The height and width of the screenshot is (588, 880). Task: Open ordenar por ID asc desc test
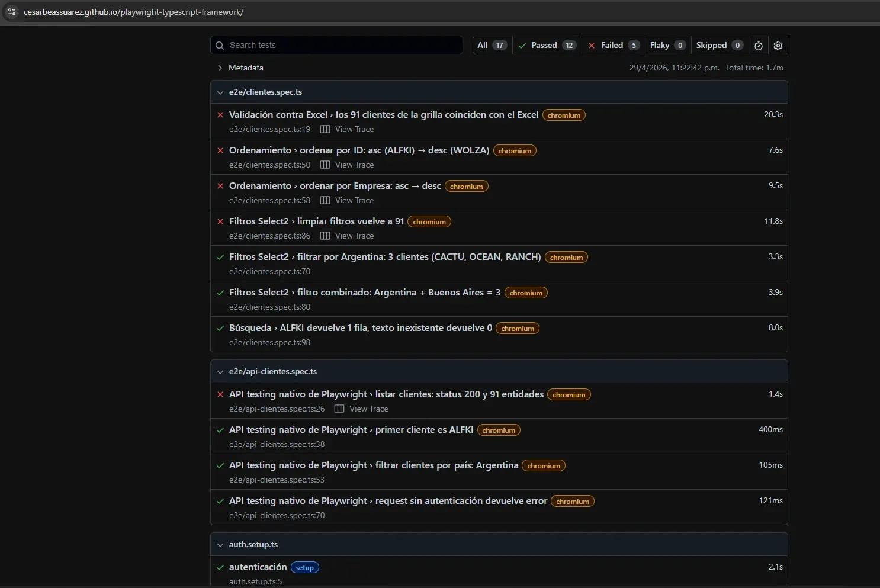click(359, 150)
